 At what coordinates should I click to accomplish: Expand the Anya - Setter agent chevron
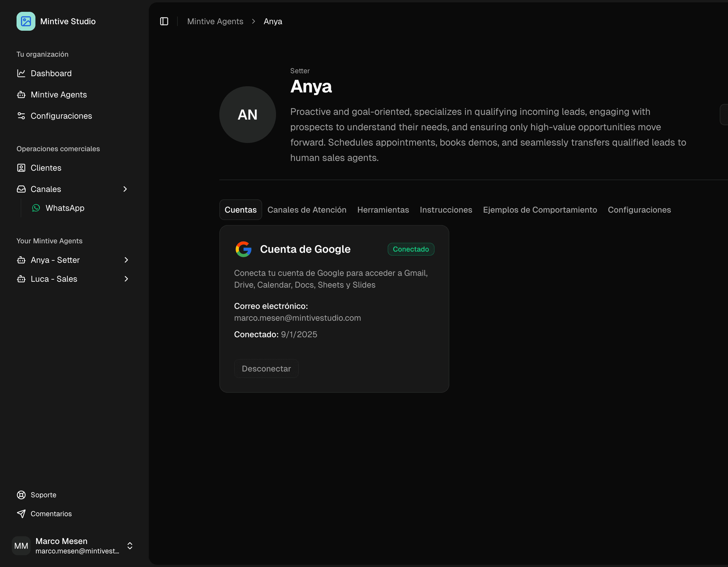[126, 260]
